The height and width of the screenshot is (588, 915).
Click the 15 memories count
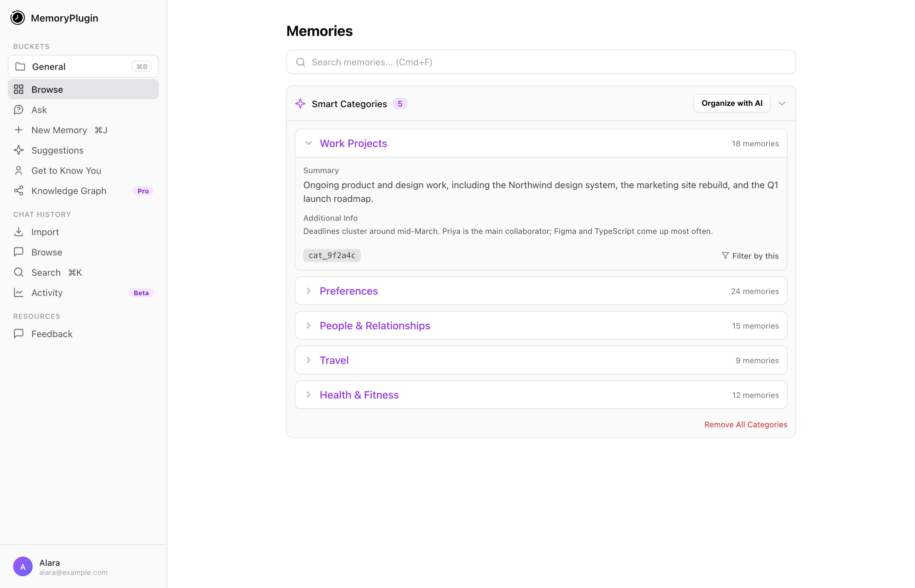[x=755, y=326]
